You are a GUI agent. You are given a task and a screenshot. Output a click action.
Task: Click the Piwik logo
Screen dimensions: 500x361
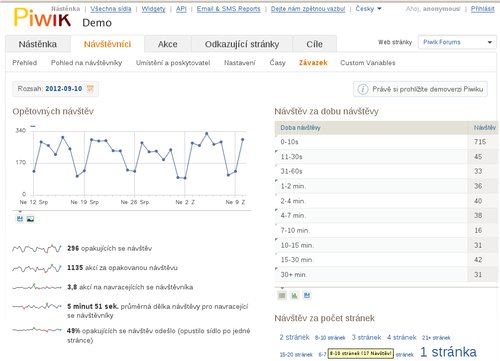(x=42, y=17)
